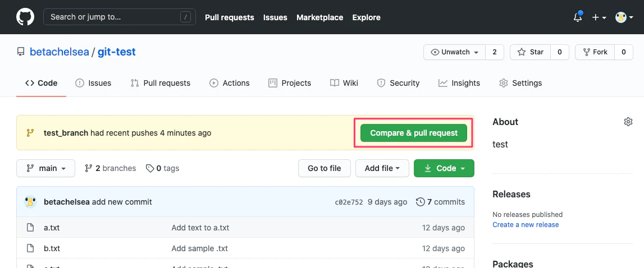This screenshot has height=268, width=644.
Task: Switch to the Pull requests tab
Action: 161,83
